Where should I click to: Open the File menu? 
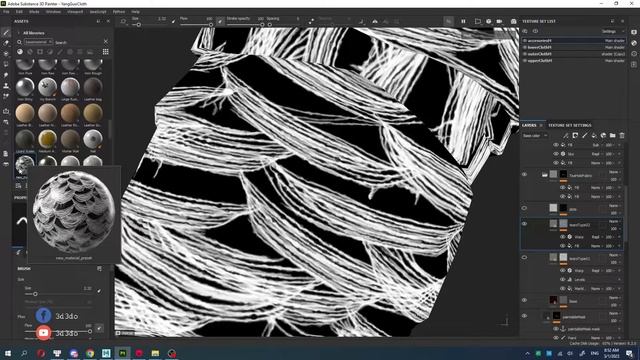[6, 12]
